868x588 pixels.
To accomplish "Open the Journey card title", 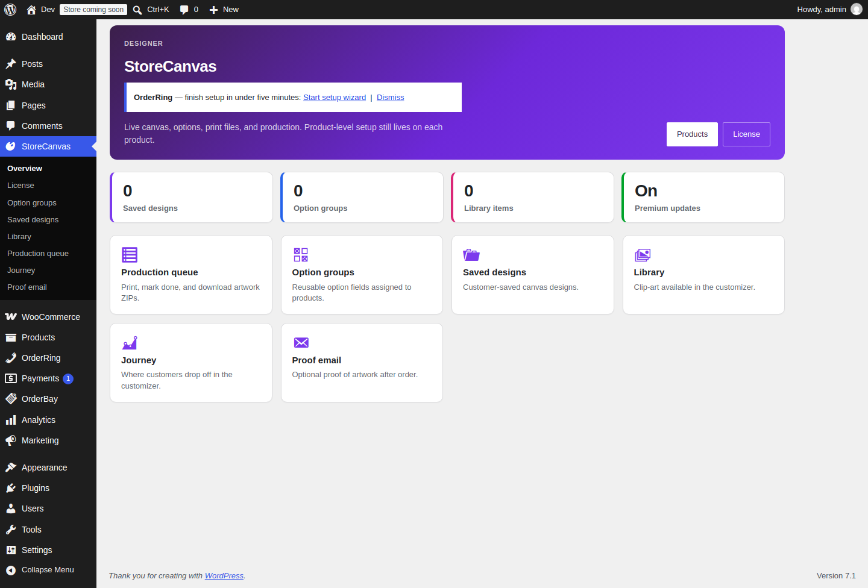I will click(x=139, y=360).
